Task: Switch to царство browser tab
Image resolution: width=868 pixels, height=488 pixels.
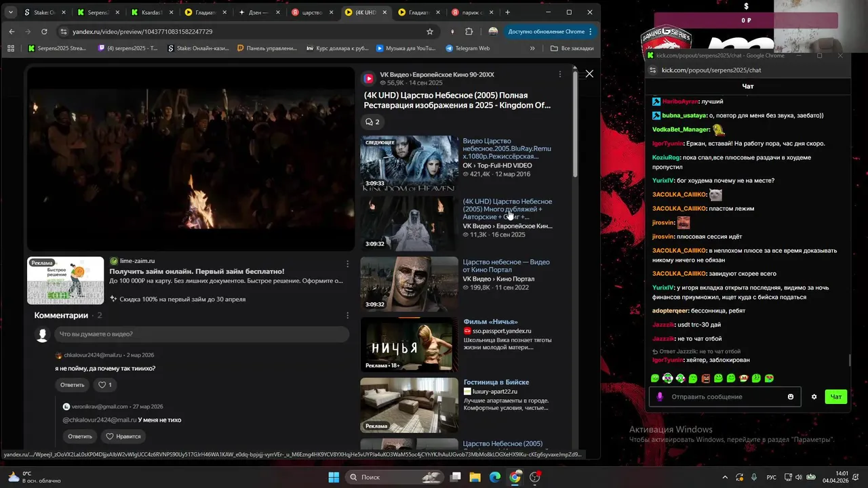Action: point(313,12)
